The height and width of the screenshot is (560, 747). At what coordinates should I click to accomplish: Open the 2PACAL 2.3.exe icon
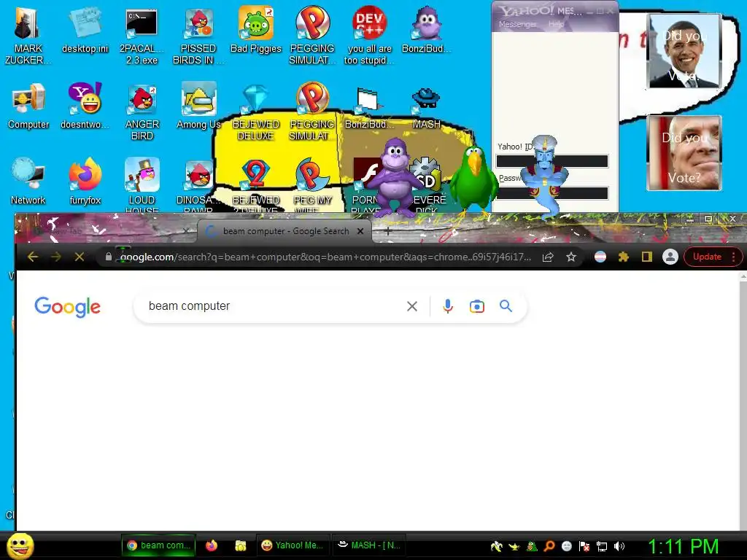(142, 35)
